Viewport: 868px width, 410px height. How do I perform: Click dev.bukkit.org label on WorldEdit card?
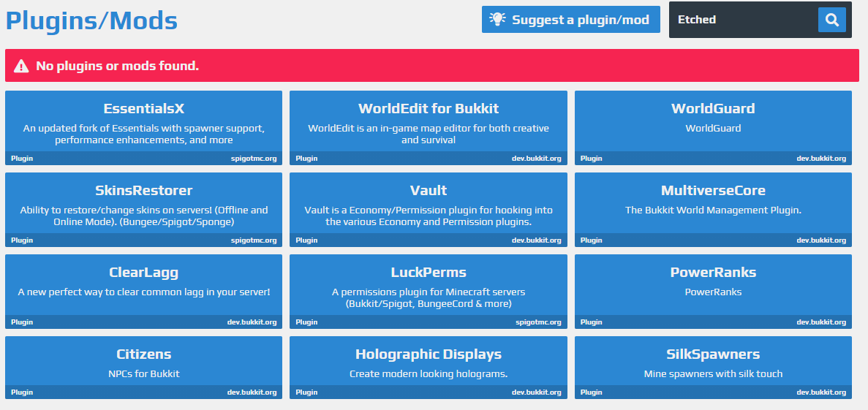coord(537,159)
